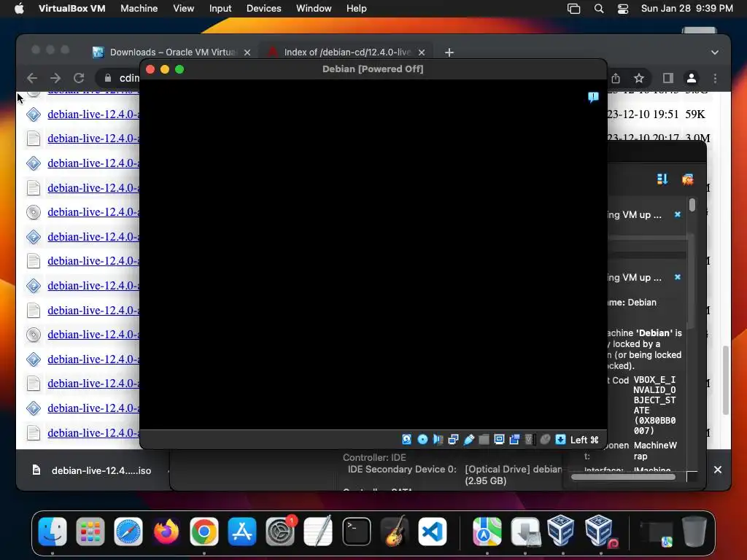Open Finder from the Dock
The height and width of the screenshot is (560, 747).
tap(53, 532)
